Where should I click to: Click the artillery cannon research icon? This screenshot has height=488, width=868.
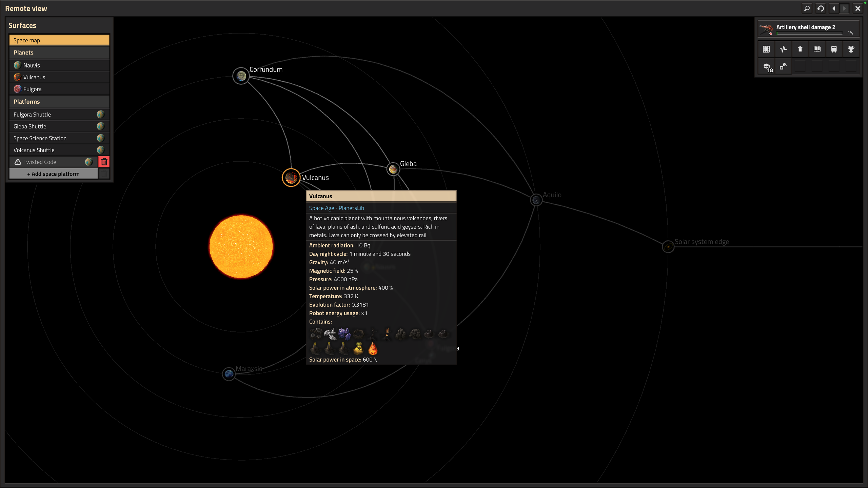pyautogui.click(x=766, y=29)
